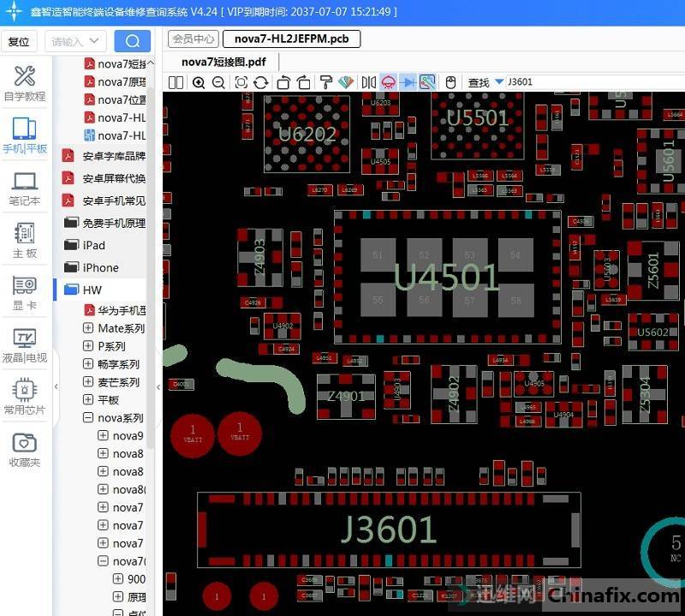Open the 收藏夹 favorites sidebar icon

click(25, 451)
